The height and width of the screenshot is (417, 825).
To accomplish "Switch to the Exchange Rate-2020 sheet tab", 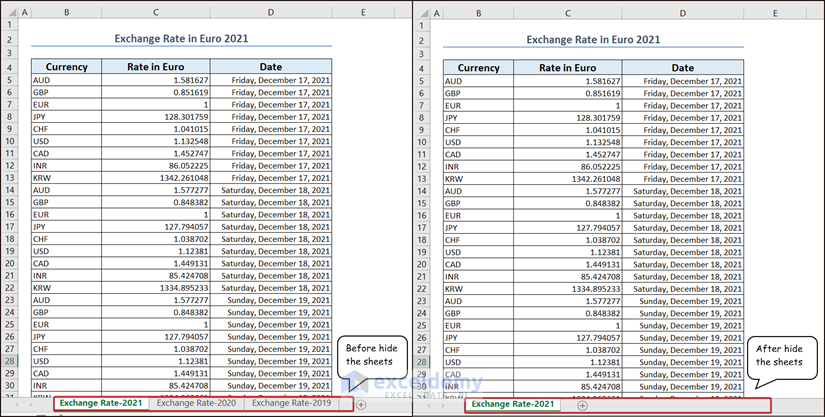I will point(196,403).
